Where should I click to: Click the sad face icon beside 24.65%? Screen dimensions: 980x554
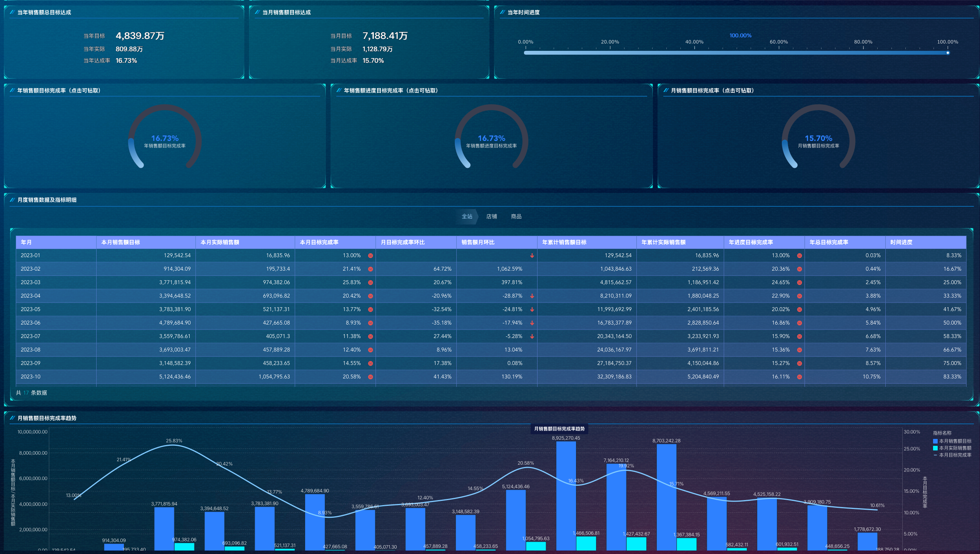(x=799, y=283)
